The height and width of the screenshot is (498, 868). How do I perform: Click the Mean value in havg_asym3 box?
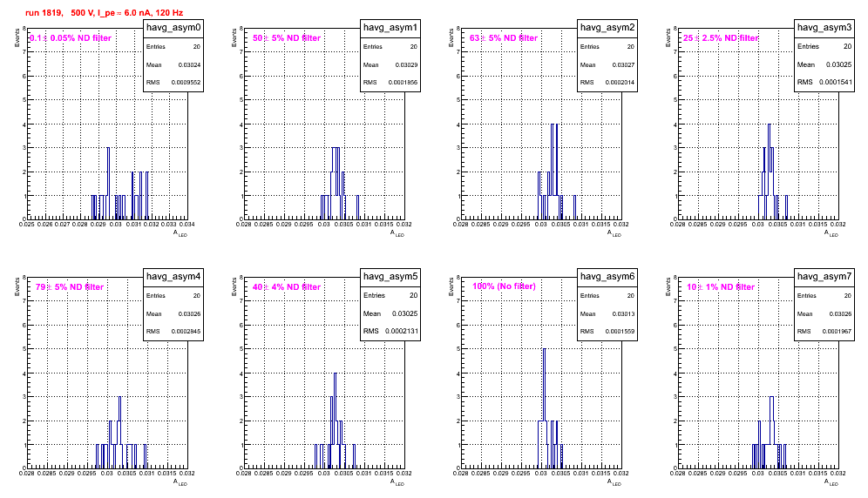pyautogui.click(x=838, y=64)
